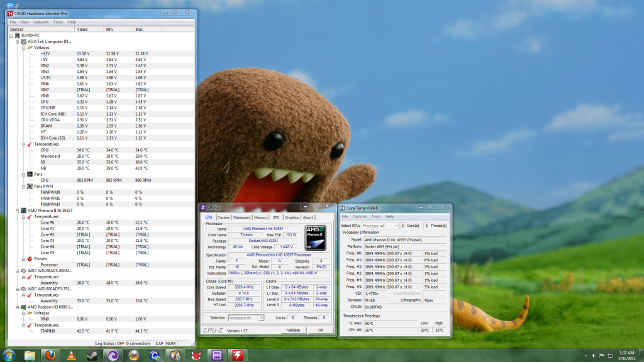Open Core Temp Select CPU dropdown
Image resolution: width=644 pixels, height=362 pixels.
(x=396, y=226)
